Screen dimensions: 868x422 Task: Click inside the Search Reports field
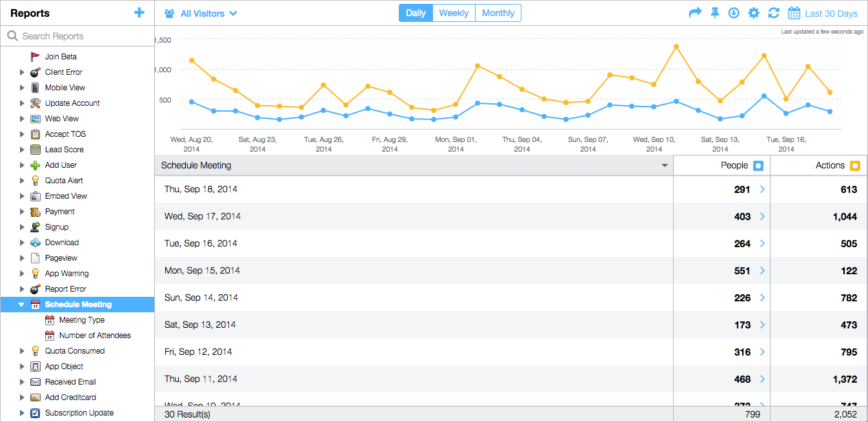click(x=71, y=35)
